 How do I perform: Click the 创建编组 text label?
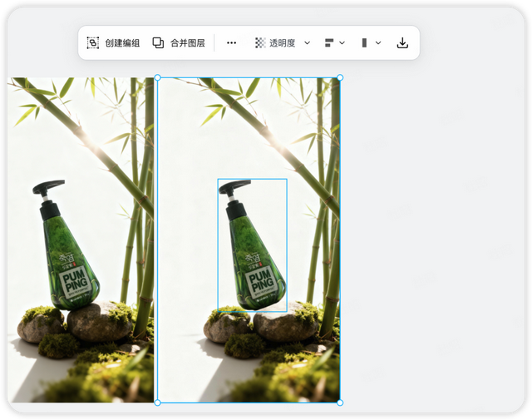coord(122,43)
